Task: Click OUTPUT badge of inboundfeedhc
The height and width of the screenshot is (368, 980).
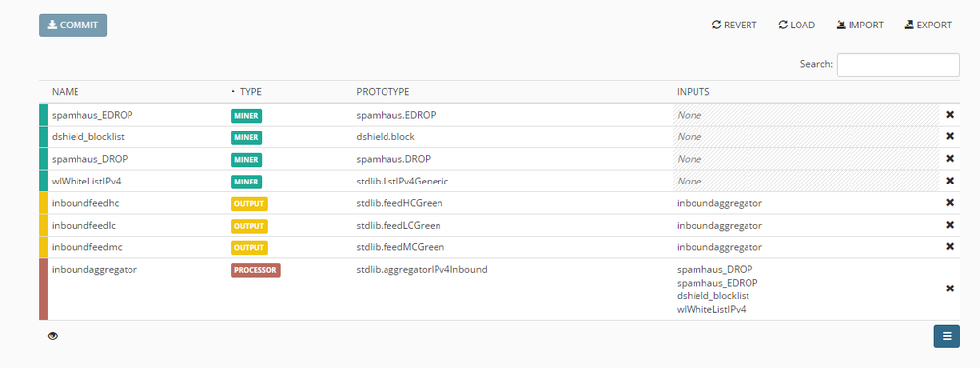Action: 249,203
